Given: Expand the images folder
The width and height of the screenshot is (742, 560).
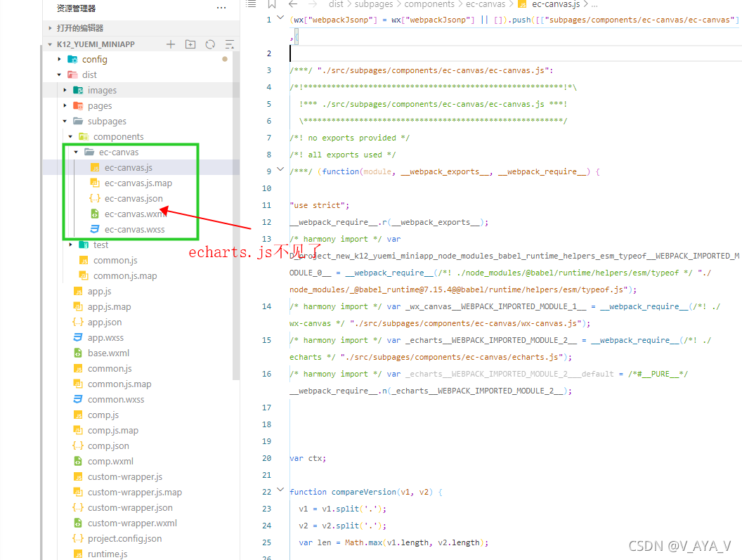Looking at the screenshot, I should [65, 90].
